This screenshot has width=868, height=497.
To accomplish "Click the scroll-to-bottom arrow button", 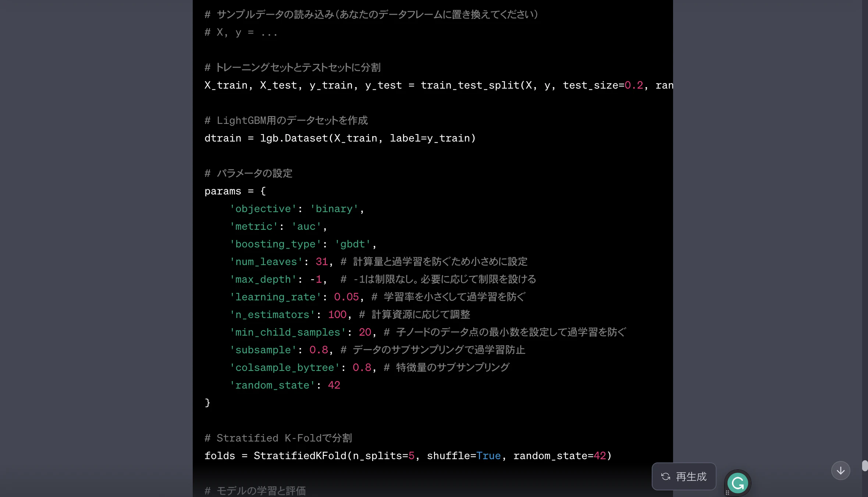I will (840, 471).
